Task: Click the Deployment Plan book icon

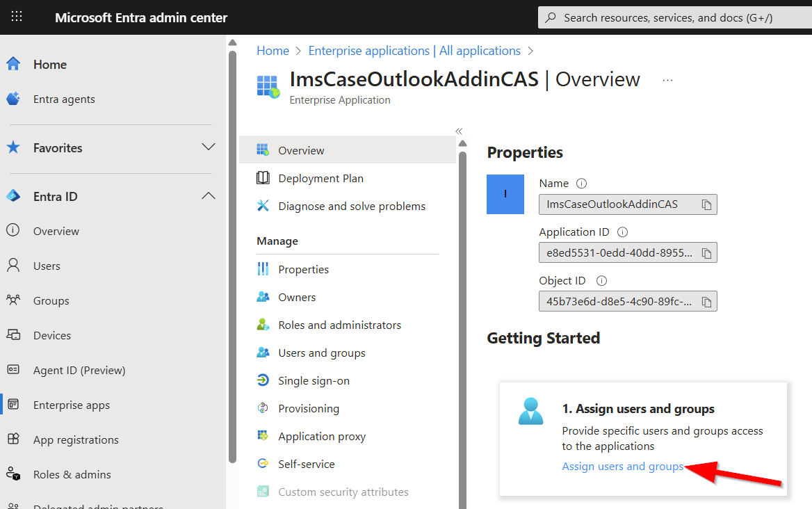Action: tap(263, 178)
